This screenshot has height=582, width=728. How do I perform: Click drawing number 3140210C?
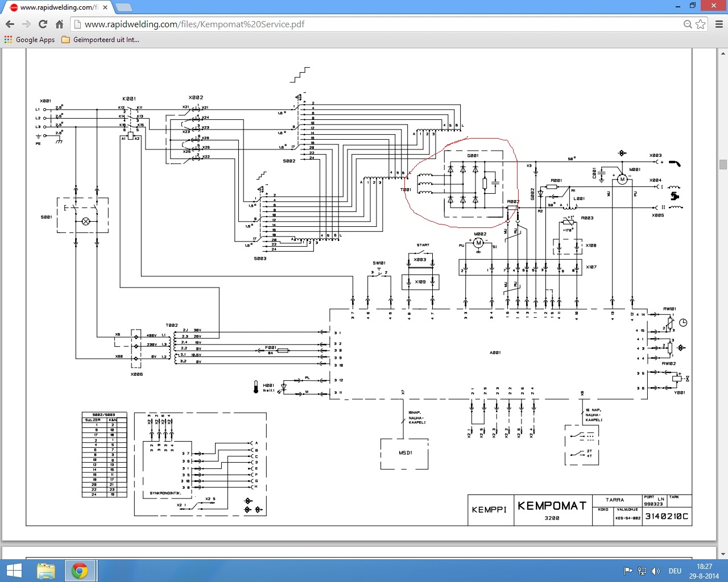pos(667,516)
